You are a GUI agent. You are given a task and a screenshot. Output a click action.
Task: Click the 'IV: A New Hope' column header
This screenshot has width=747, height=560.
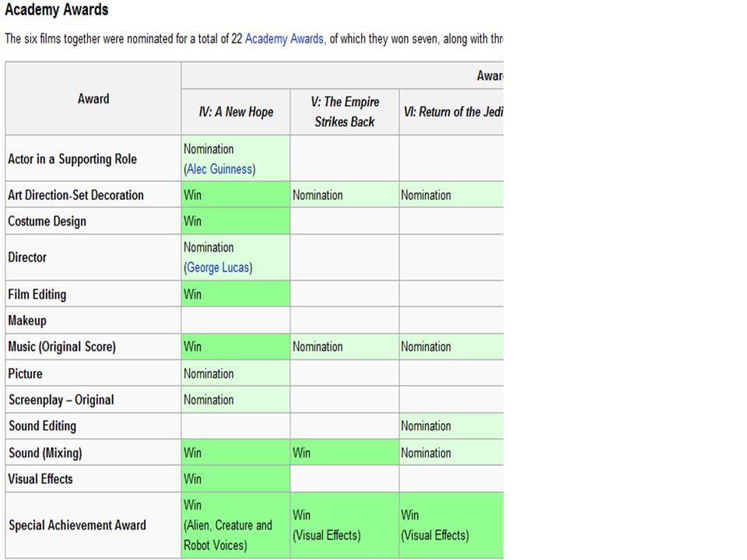click(236, 112)
